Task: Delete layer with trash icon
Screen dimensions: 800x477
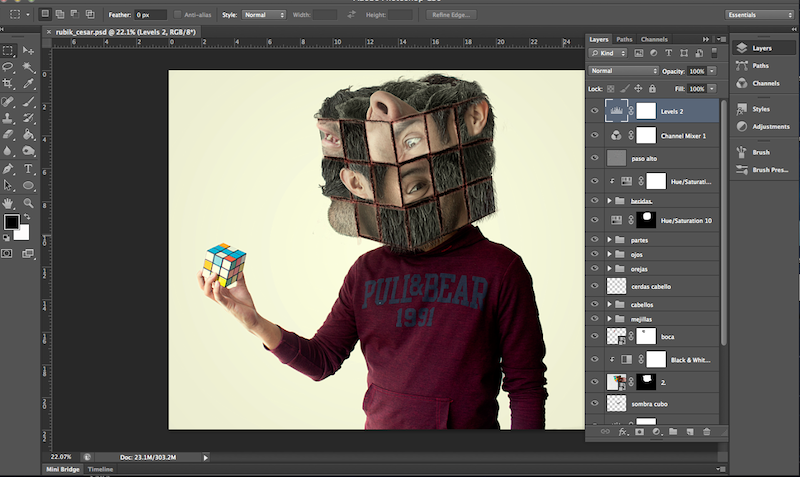Action: pos(707,432)
